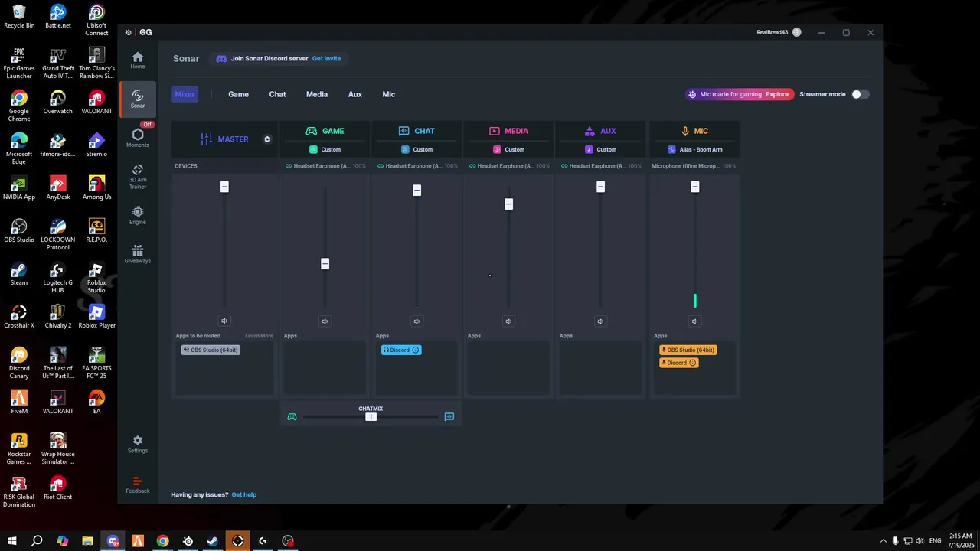Toggle Streamer mode switch

(861, 94)
